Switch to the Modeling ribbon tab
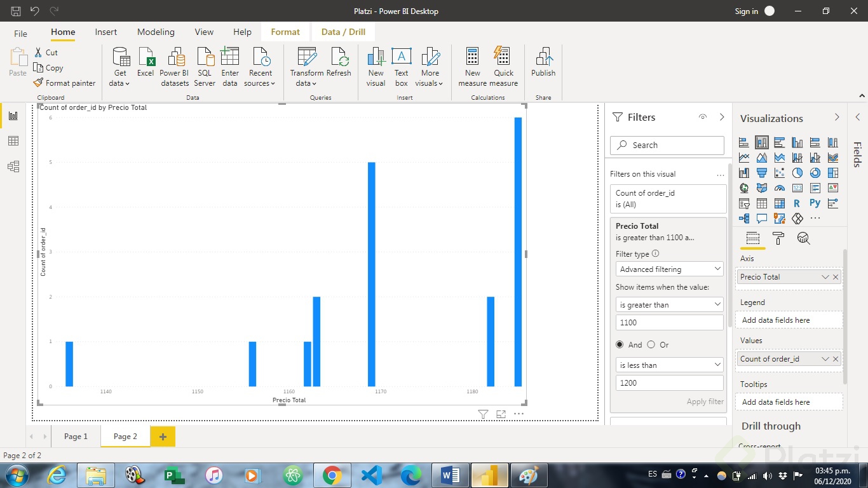 156,32
